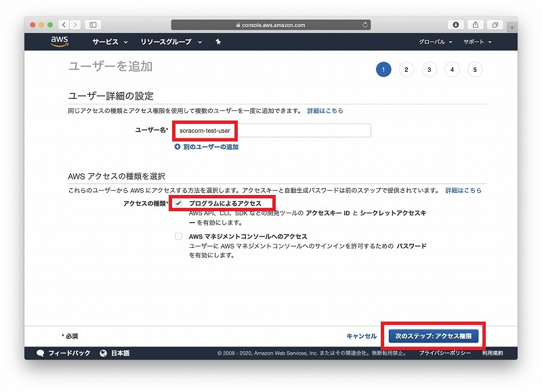Click the feedback speech bubble icon
The width and height of the screenshot is (542, 392).
click(x=40, y=353)
